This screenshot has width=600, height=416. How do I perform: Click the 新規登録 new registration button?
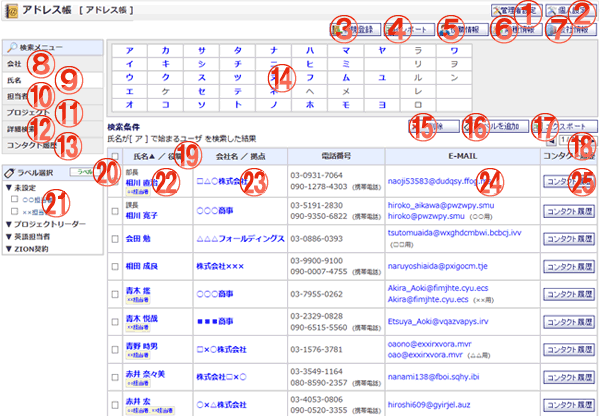[355, 29]
